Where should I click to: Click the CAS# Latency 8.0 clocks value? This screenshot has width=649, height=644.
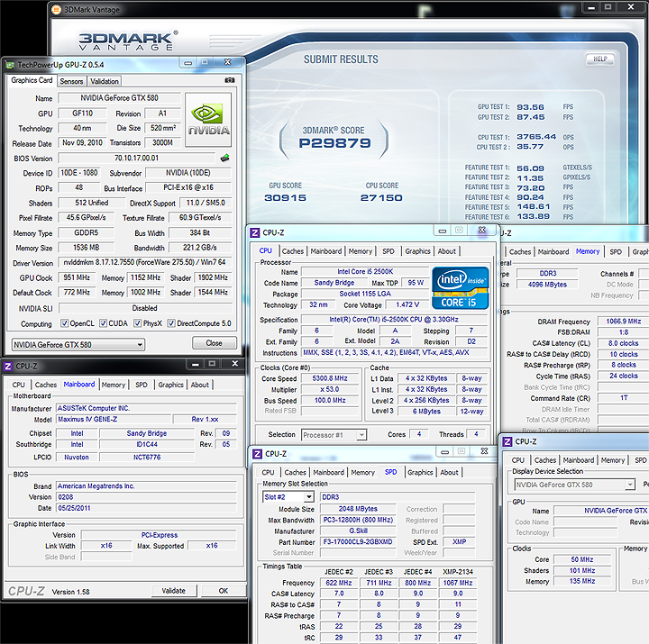point(624,343)
